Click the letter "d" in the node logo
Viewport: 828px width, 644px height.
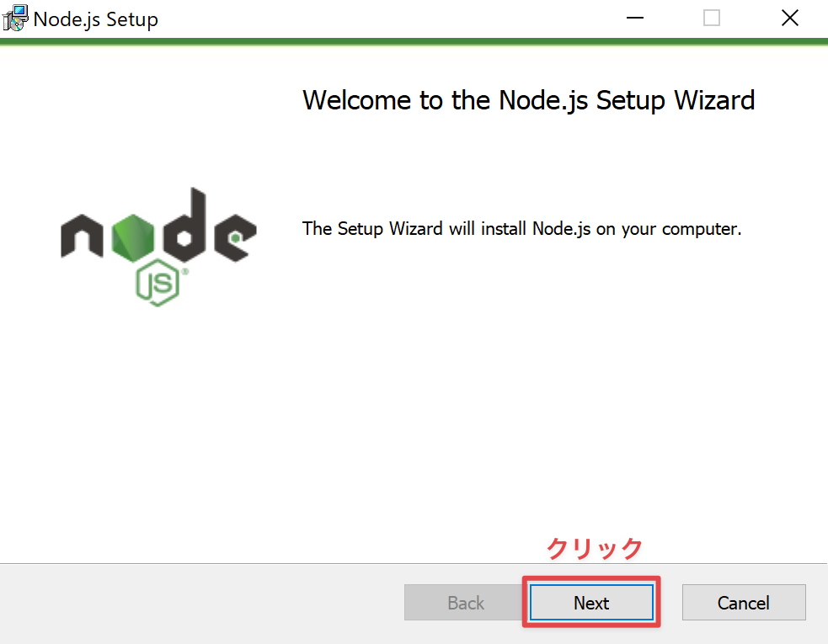coord(184,227)
